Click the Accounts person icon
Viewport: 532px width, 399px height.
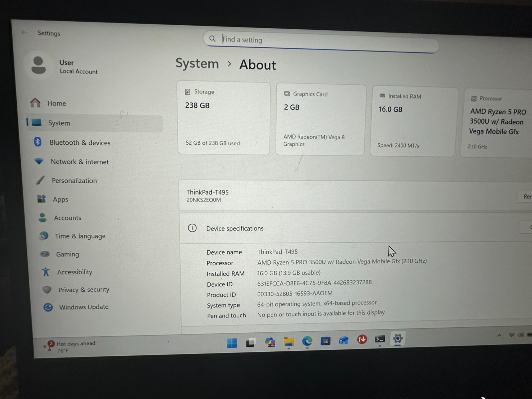pos(43,217)
